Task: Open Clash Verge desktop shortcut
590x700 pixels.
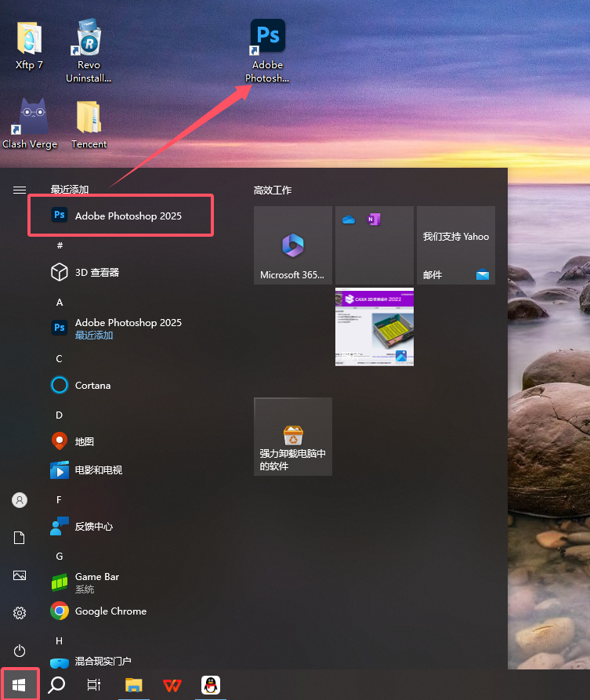Action: click(30, 123)
